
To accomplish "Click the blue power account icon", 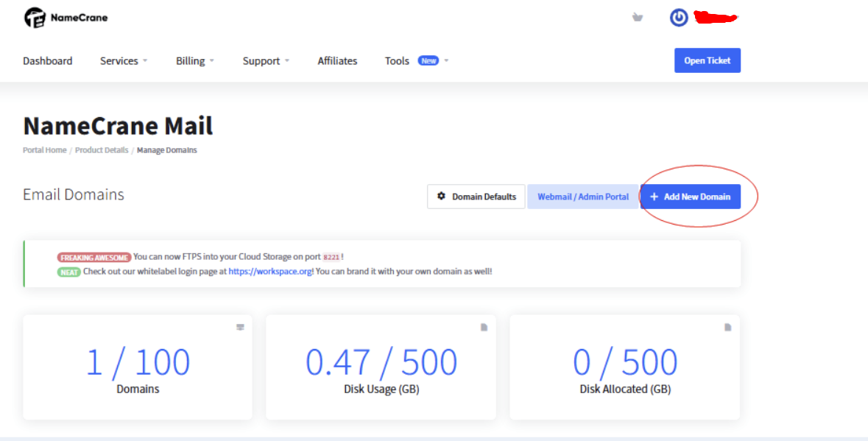I will [679, 18].
